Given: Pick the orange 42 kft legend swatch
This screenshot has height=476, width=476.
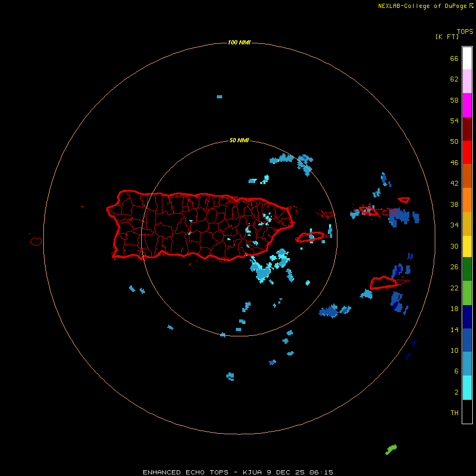Looking at the screenshot, I should 467,200.
